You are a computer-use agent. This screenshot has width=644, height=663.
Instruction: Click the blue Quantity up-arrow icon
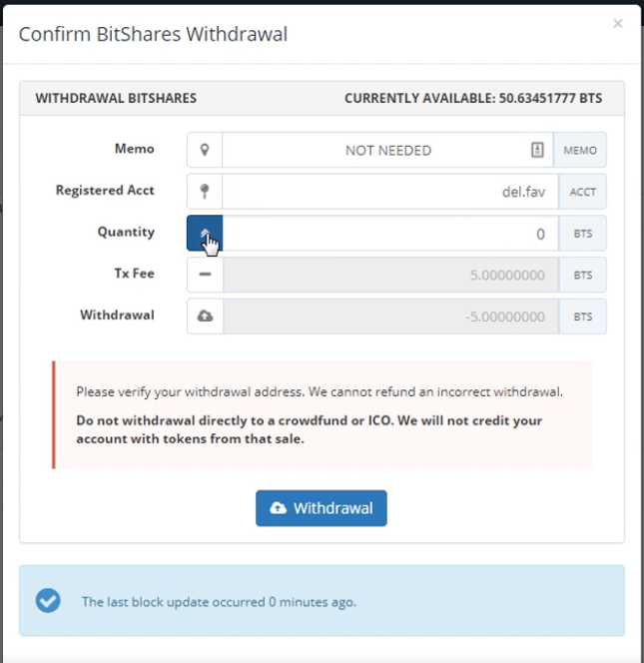point(205,233)
